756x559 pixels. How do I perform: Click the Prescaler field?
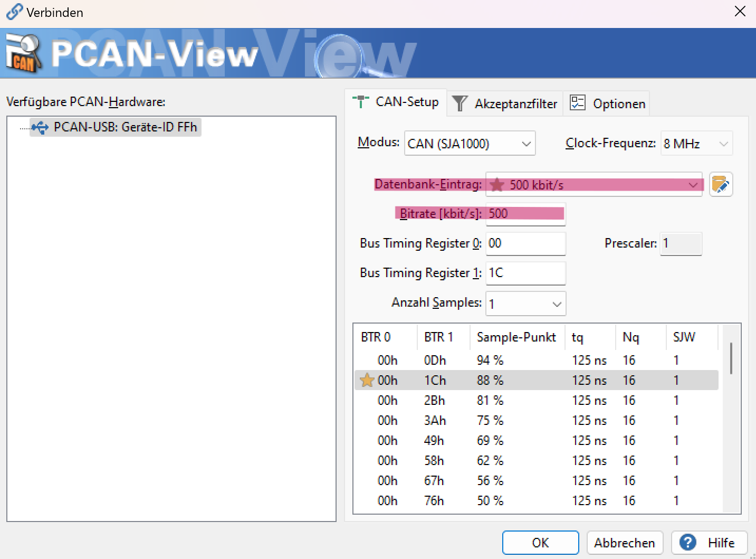tap(681, 243)
